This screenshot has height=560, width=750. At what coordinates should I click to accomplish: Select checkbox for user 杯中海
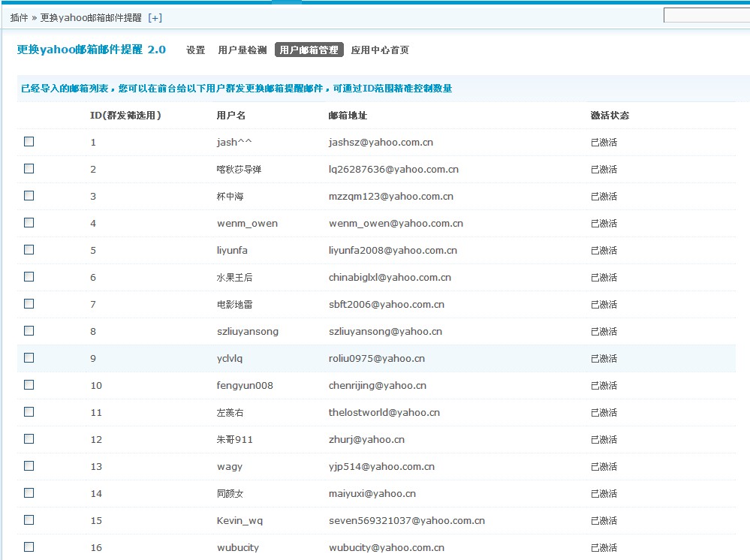[29, 196]
